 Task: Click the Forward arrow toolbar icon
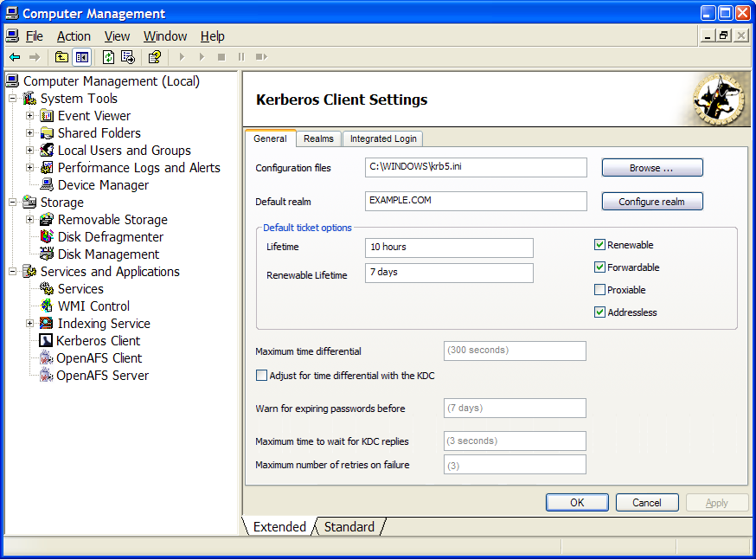click(x=35, y=57)
